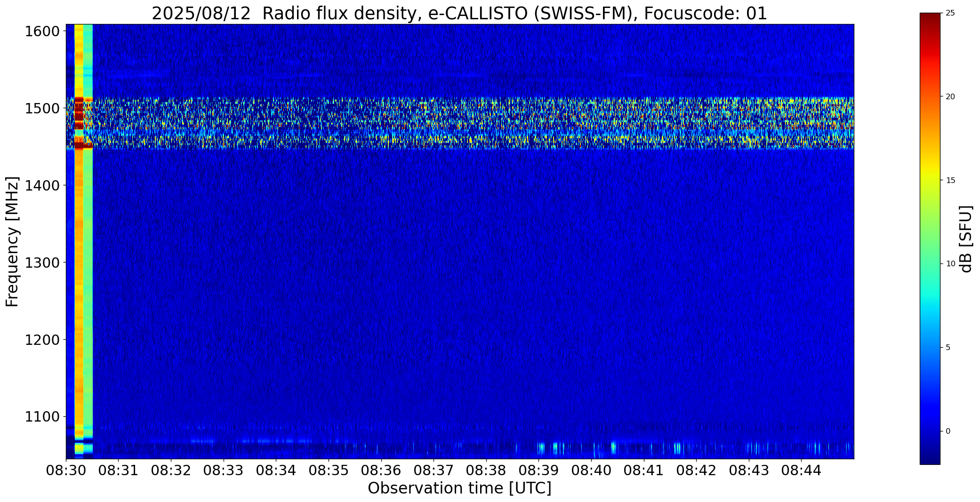Click the 'dB [SFU]' colorbar label

[966, 239]
